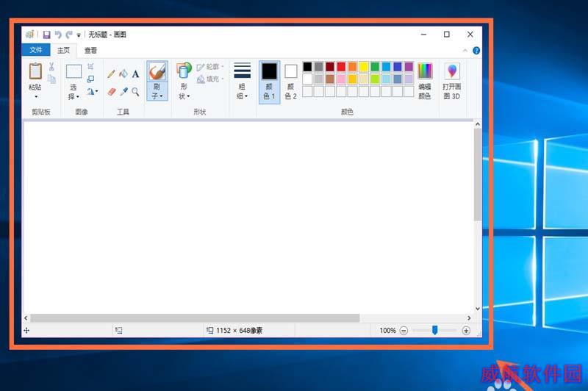Switch to the Home (主页) tab
The width and height of the screenshot is (588, 391).
tap(63, 50)
